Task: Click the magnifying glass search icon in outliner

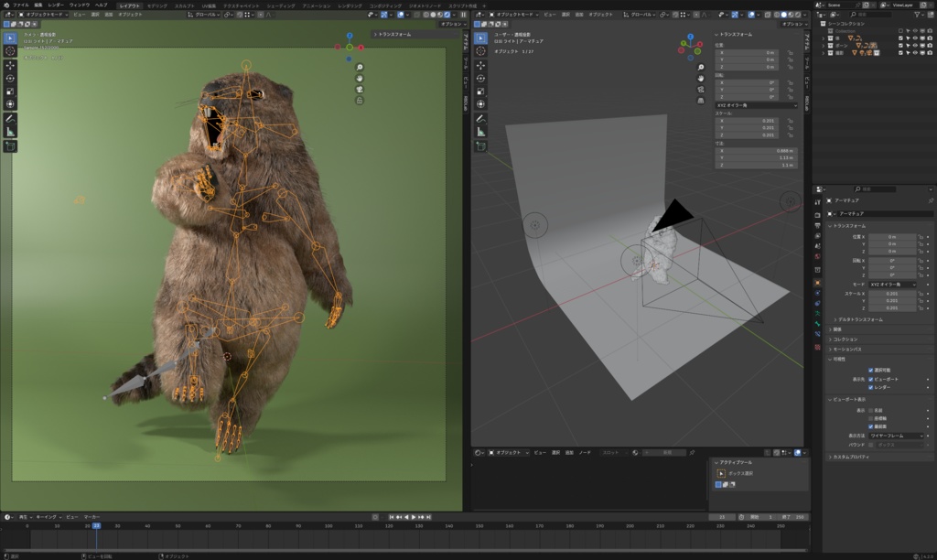Action: pos(853,15)
